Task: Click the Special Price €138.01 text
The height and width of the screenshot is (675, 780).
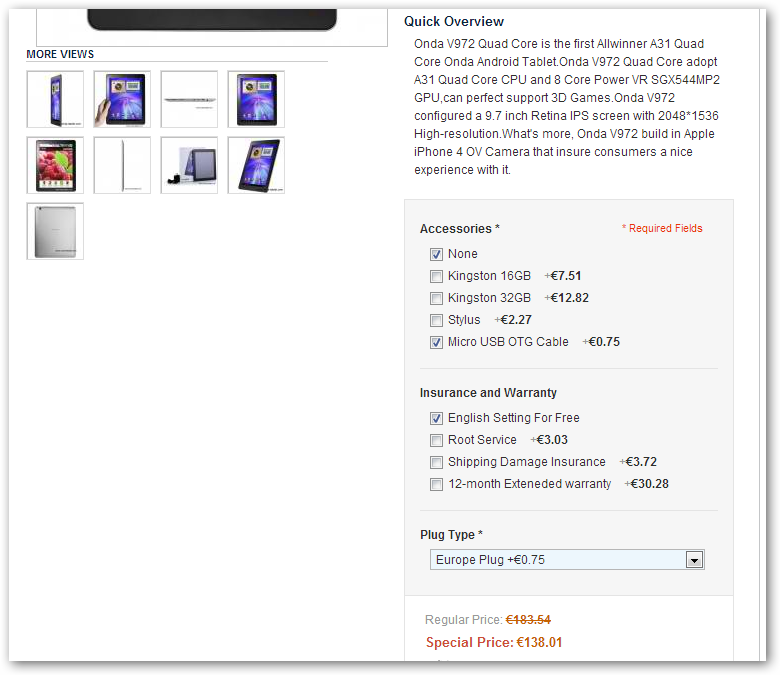Action: click(x=494, y=643)
